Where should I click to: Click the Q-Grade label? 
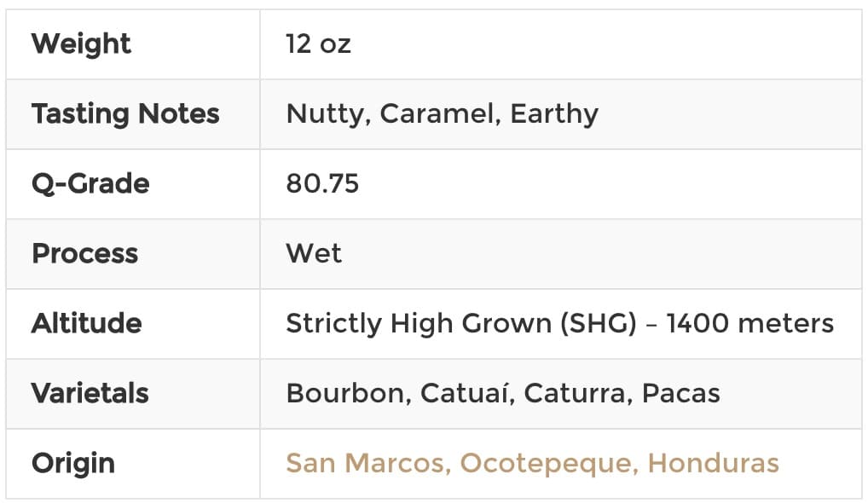[90, 183]
